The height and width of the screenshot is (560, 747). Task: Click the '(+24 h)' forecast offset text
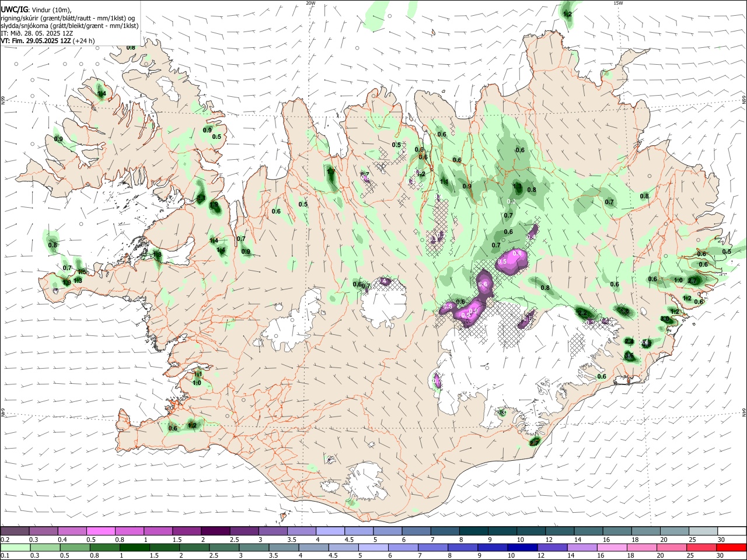tap(84, 41)
